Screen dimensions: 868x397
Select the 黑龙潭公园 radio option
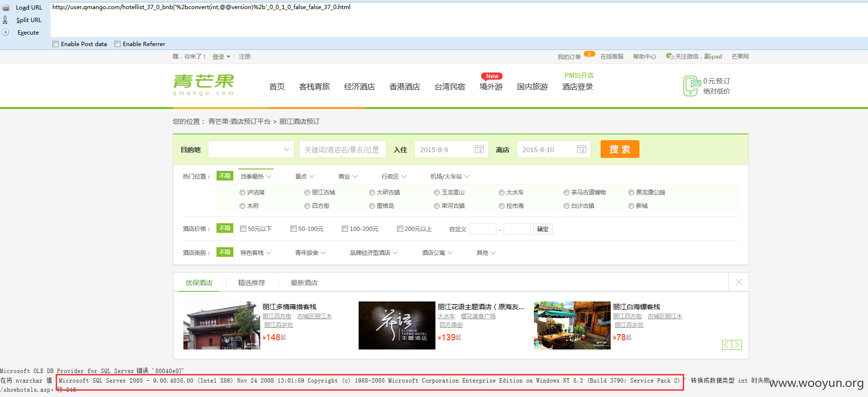pos(631,192)
